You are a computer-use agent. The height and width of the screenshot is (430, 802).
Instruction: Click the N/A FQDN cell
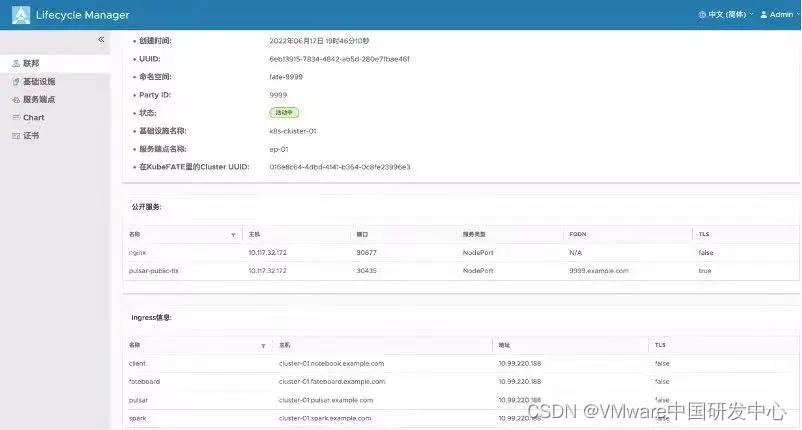tap(575, 253)
